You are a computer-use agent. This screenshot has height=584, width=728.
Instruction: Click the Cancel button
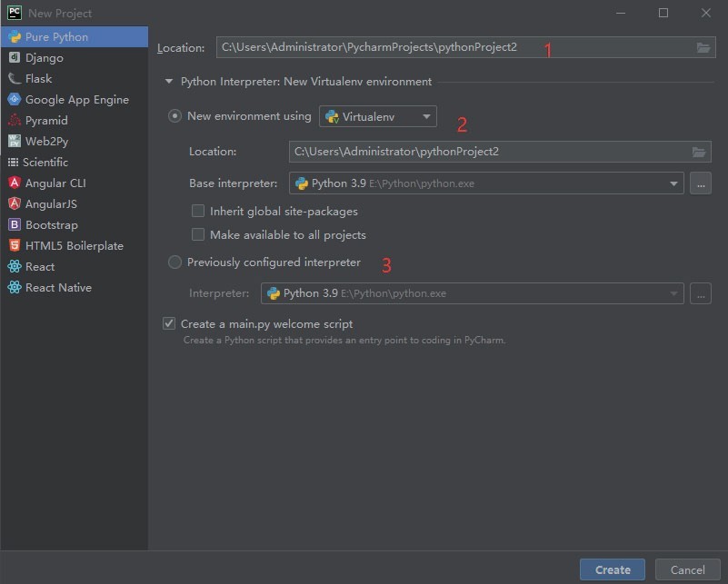tap(688, 569)
